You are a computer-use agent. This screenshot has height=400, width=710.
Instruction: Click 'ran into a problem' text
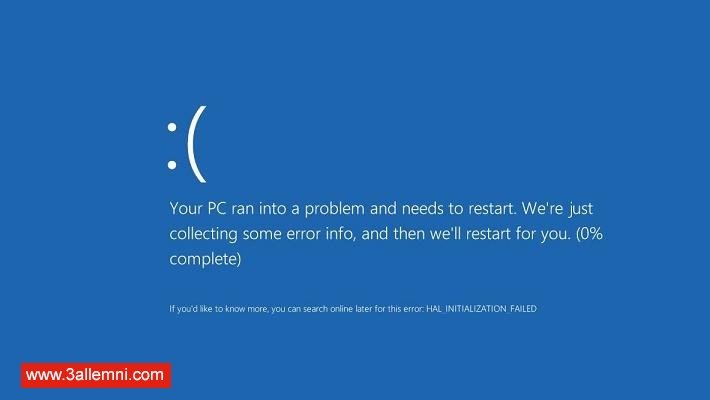298,208
